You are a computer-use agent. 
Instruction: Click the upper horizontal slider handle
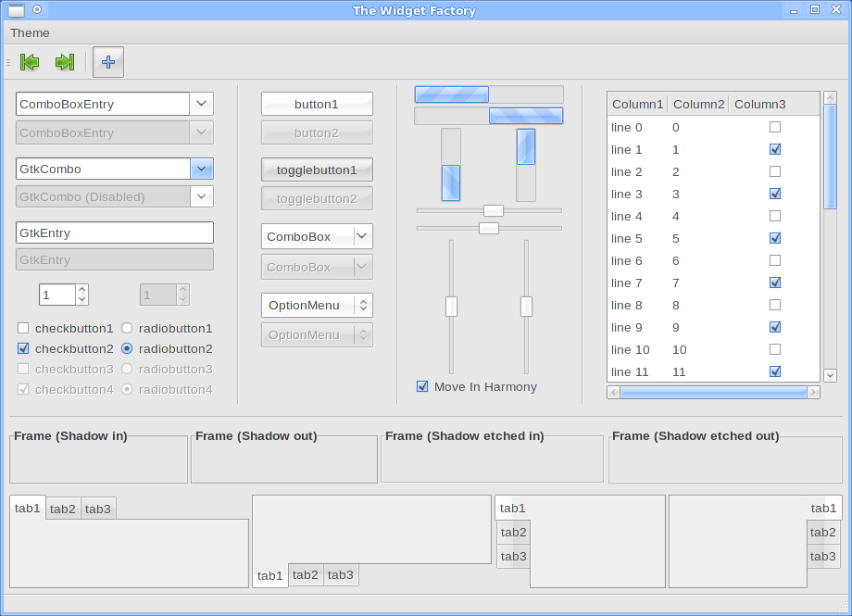point(494,210)
